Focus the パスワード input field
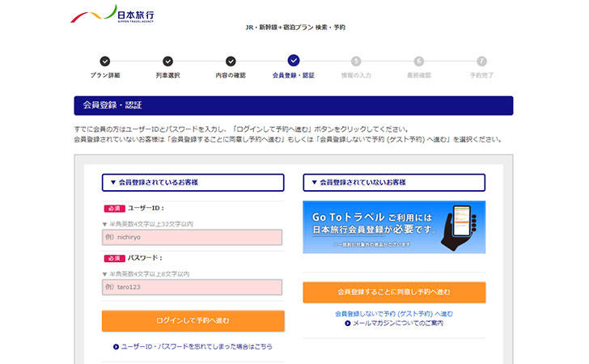The image size is (589, 364). click(192, 287)
